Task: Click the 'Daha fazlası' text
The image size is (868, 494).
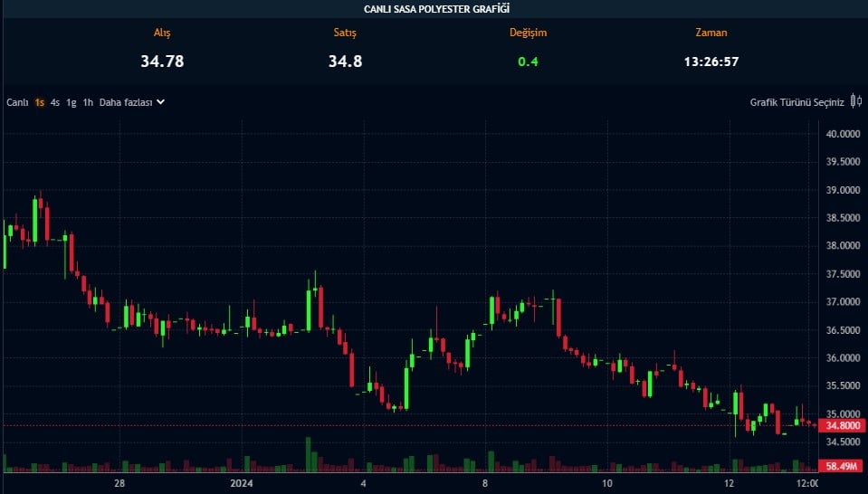Action: pos(125,102)
